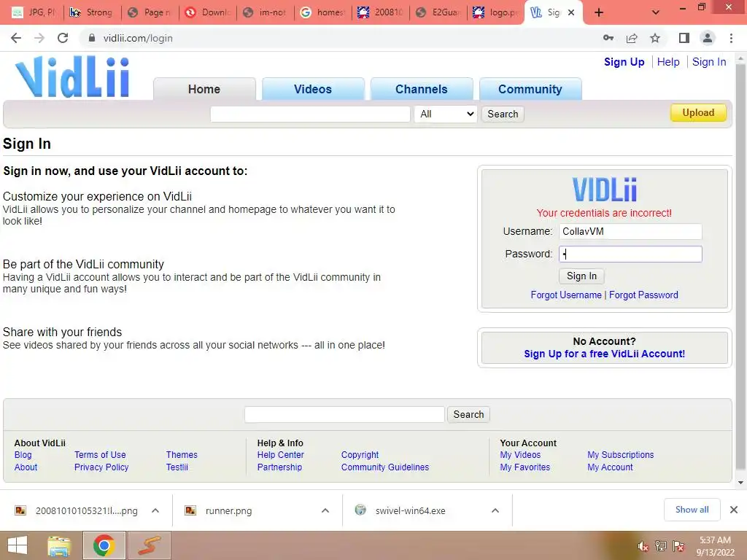The image size is (747, 560).
Task: Click the Chrome taskbar icon
Action: click(x=104, y=545)
